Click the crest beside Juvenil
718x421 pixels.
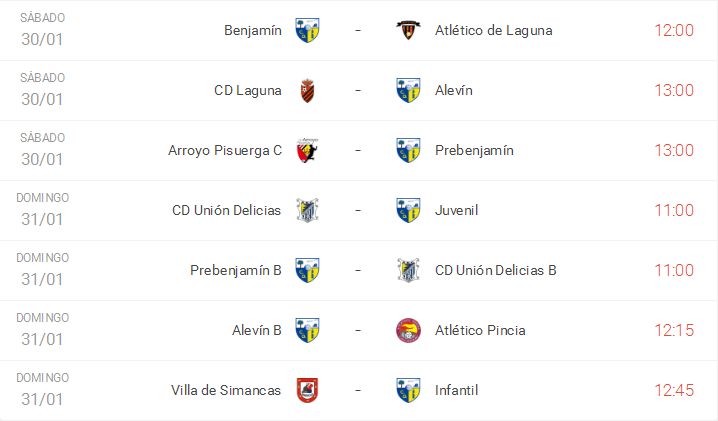click(407, 210)
